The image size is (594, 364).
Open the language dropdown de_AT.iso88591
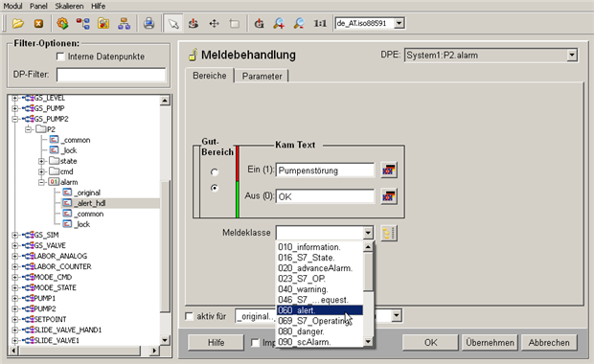(x=399, y=24)
